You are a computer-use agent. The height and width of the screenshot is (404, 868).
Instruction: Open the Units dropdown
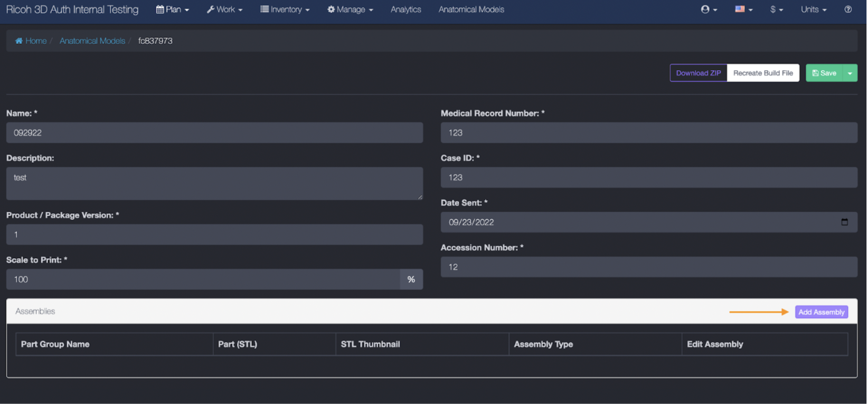pos(813,9)
